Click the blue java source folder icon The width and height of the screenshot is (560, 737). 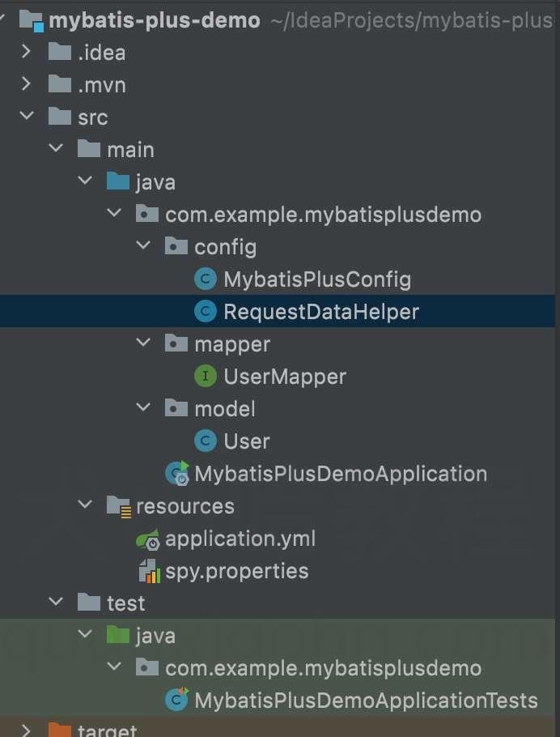(118, 182)
